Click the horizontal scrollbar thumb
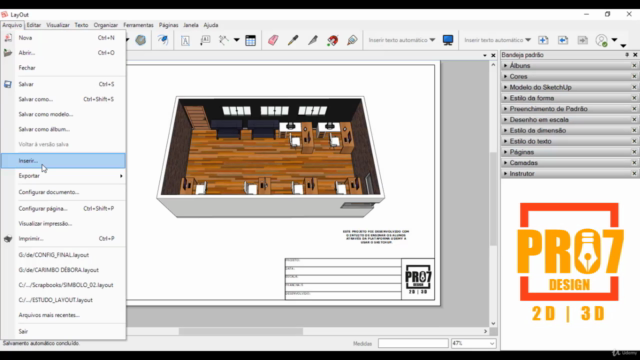This screenshot has width=640, height=360. 241,331
